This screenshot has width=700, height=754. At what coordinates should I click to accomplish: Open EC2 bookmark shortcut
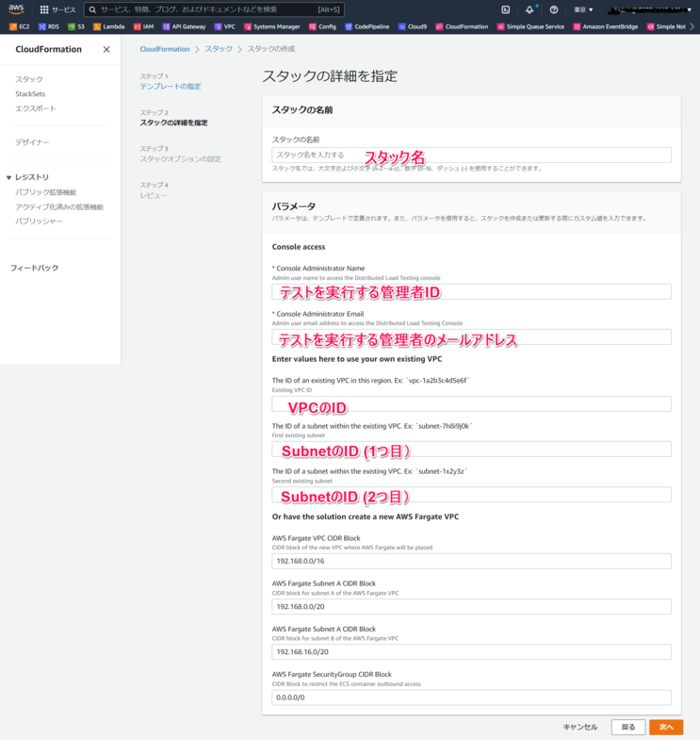coord(20,27)
